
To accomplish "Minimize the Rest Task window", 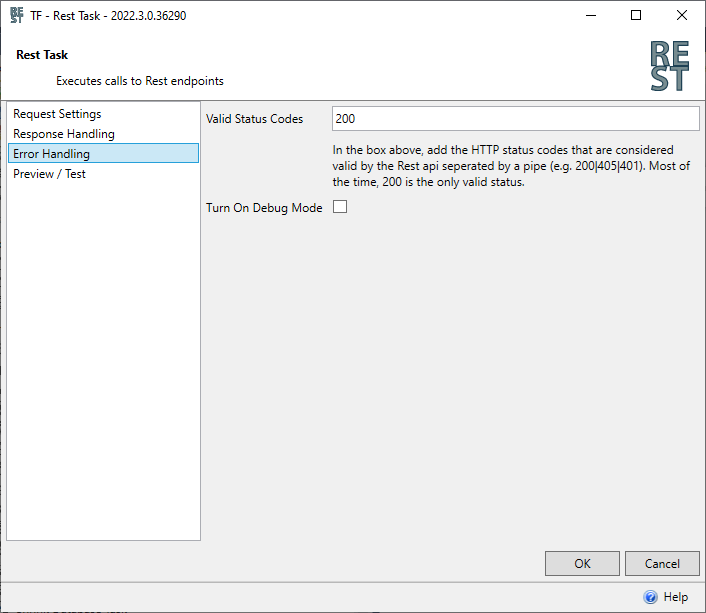I will tap(591, 15).
